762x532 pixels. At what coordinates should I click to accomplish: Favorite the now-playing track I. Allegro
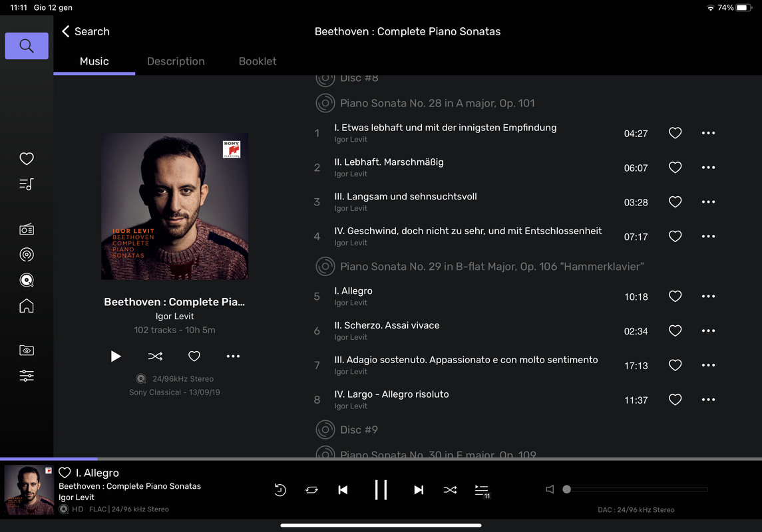65,473
